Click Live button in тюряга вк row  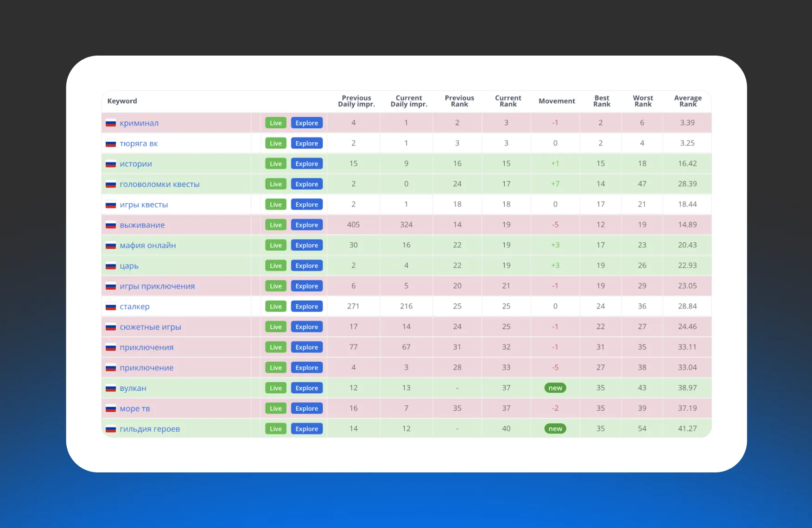pos(276,144)
